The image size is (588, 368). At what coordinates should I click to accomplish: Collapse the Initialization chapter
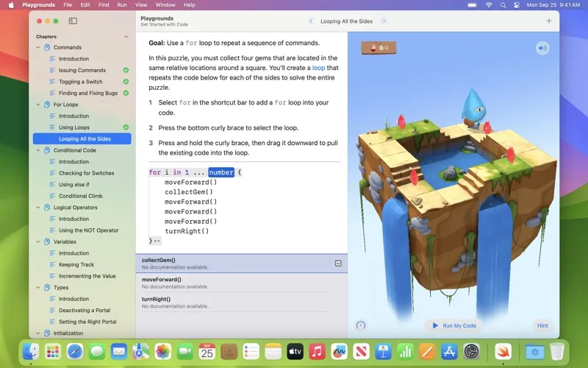(38, 333)
